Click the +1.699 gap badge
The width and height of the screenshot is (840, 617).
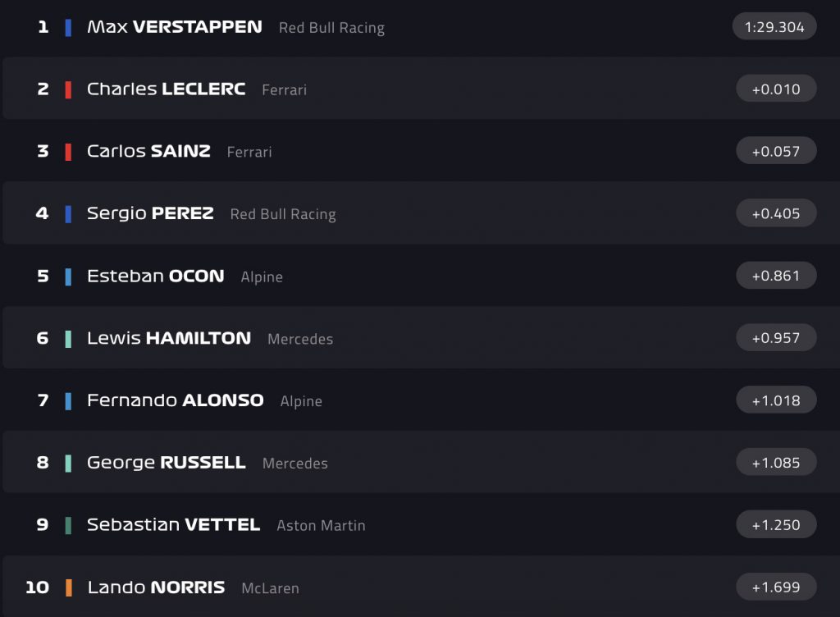(x=776, y=587)
